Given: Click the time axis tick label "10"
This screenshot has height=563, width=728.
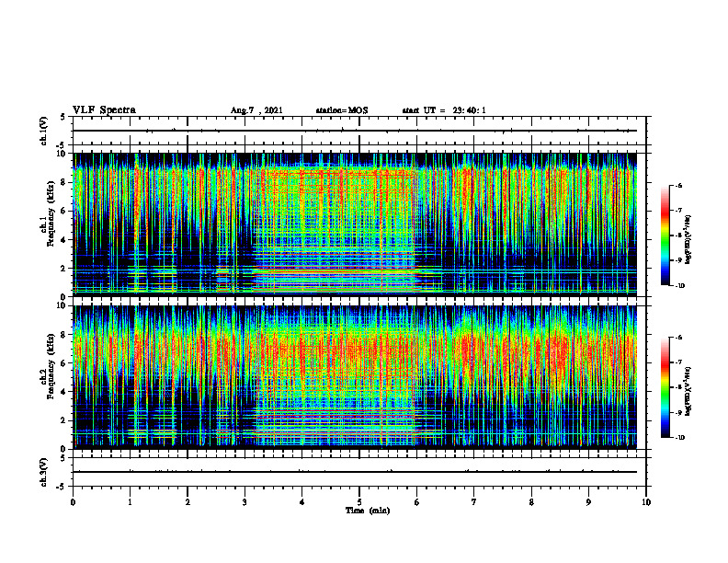Looking at the screenshot, I should click(646, 502).
